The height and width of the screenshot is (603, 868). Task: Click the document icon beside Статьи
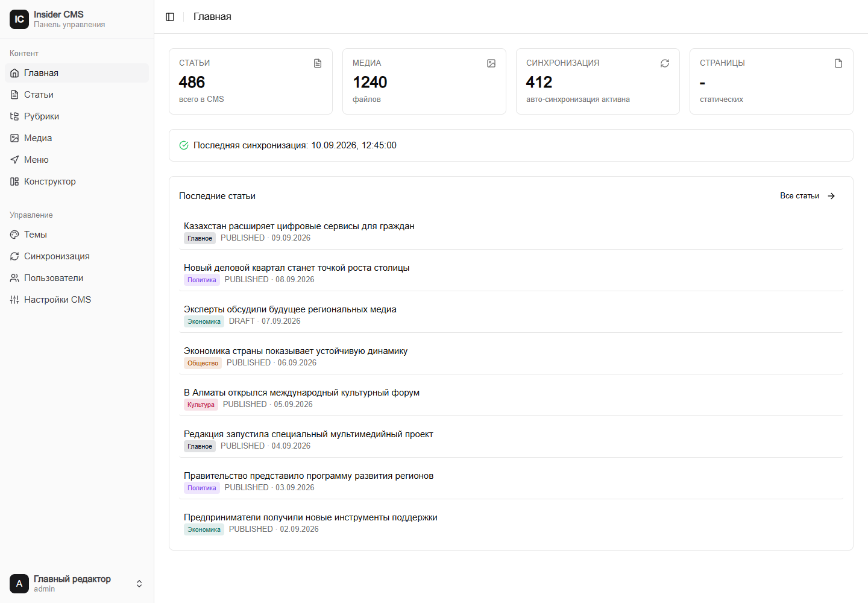tap(14, 95)
